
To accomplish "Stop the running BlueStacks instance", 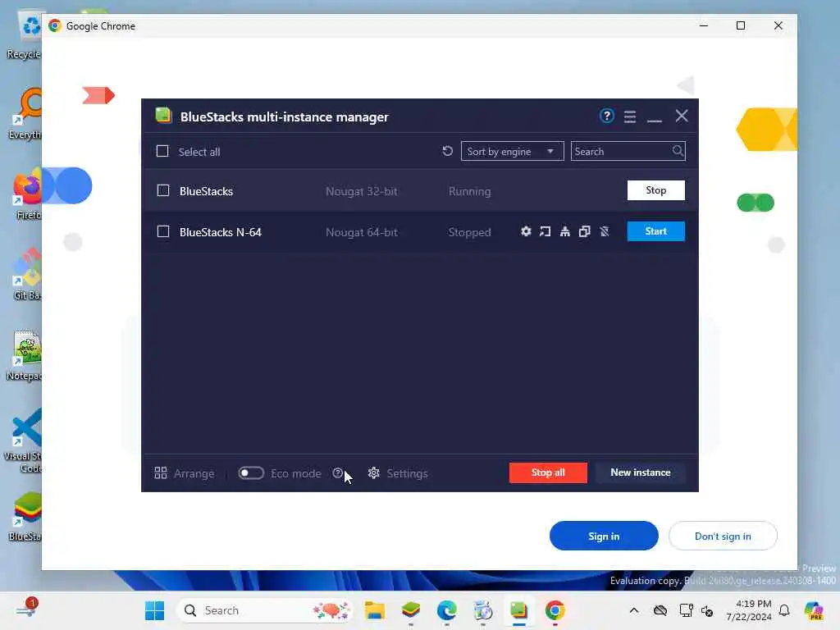I will coord(655,190).
